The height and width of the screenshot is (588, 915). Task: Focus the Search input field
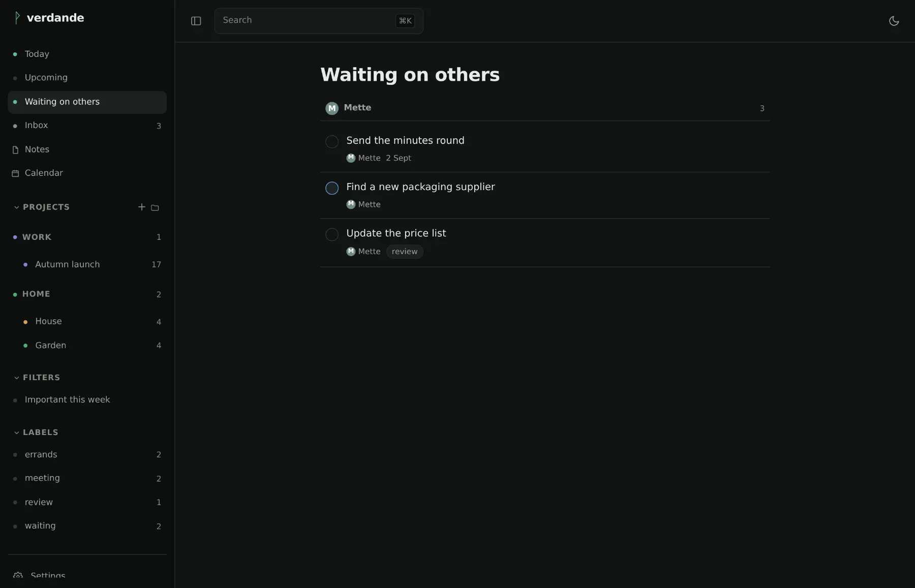click(319, 21)
